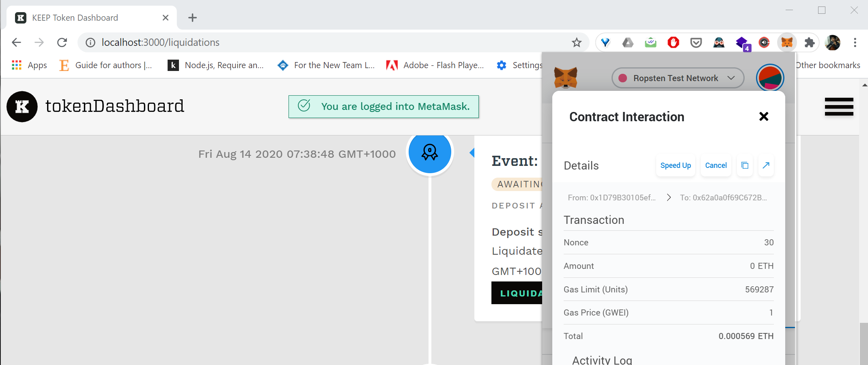Open the Other bookmarks folder
This screenshot has width=868, height=365.
828,65
